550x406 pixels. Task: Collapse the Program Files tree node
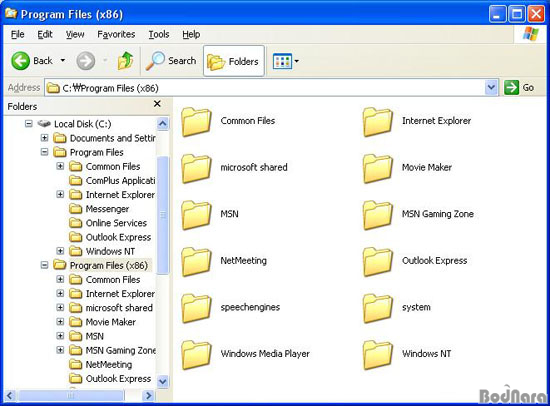pyautogui.click(x=45, y=152)
